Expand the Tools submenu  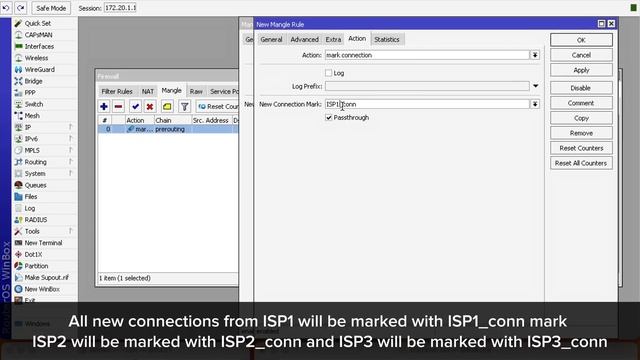pos(32,231)
